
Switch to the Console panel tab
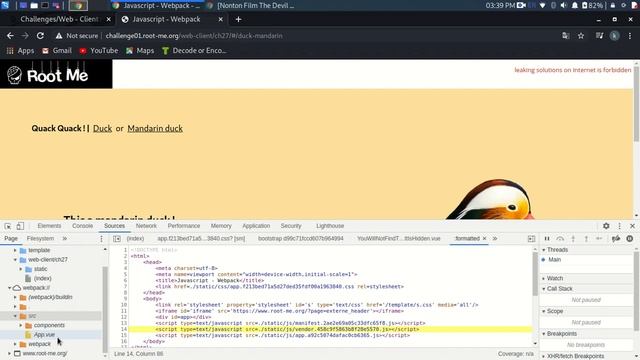82,226
